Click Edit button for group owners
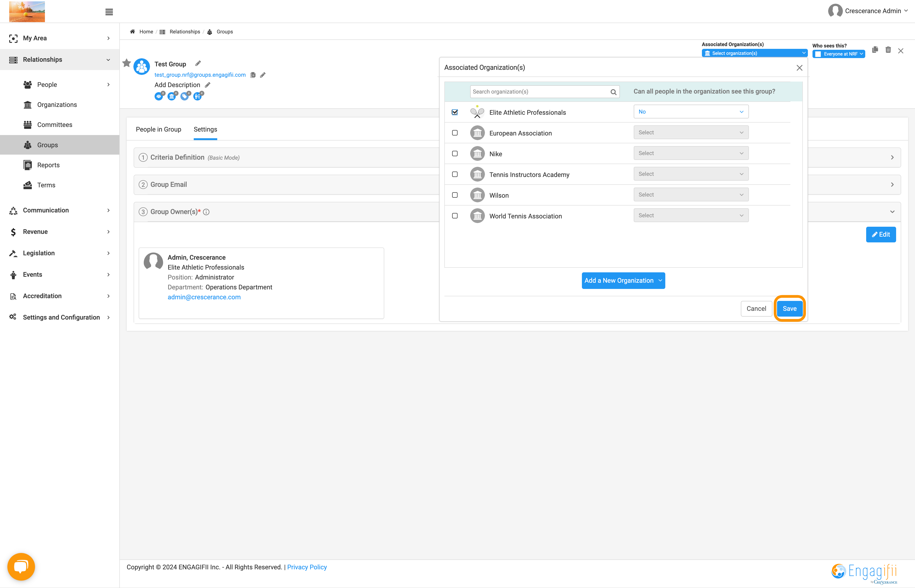The image size is (915, 588). (881, 234)
